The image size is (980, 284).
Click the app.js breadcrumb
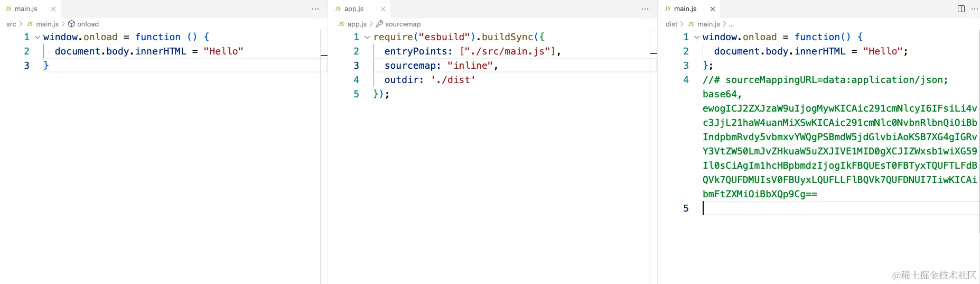coord(357,24)
